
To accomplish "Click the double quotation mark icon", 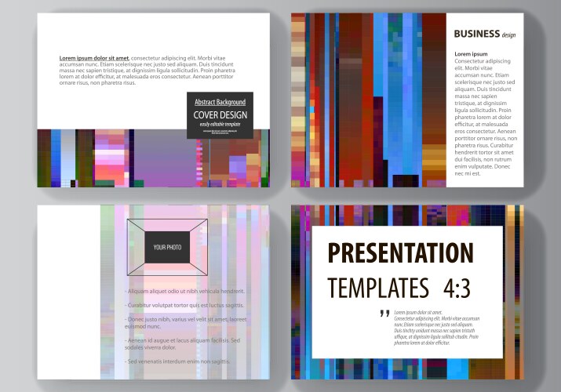I will pyautogui.click(x=384, y=314).
